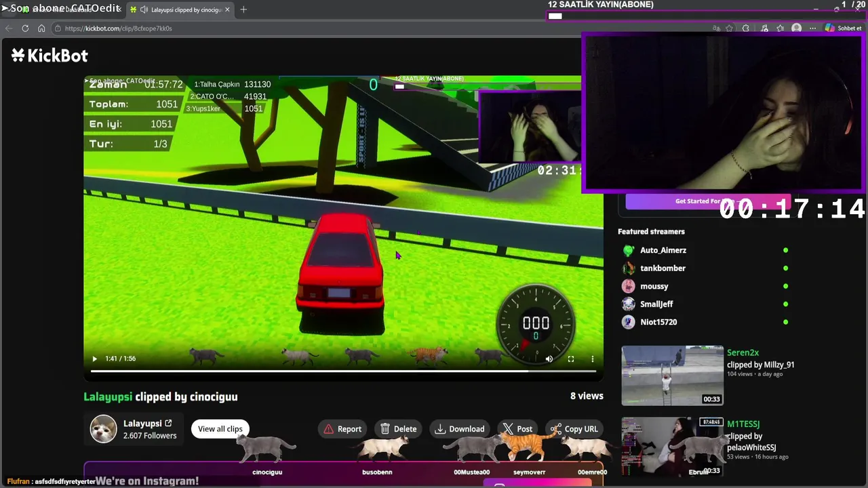The width and height of the screenshot is (868, 488).
Task: Delete this clip
Action: coord(399,429)
